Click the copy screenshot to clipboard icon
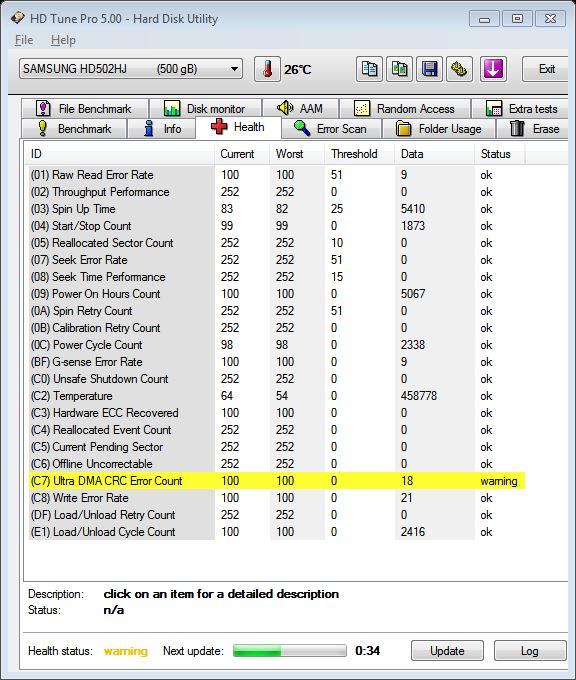The height and width of the screenshot is (680, 576). 399,69
